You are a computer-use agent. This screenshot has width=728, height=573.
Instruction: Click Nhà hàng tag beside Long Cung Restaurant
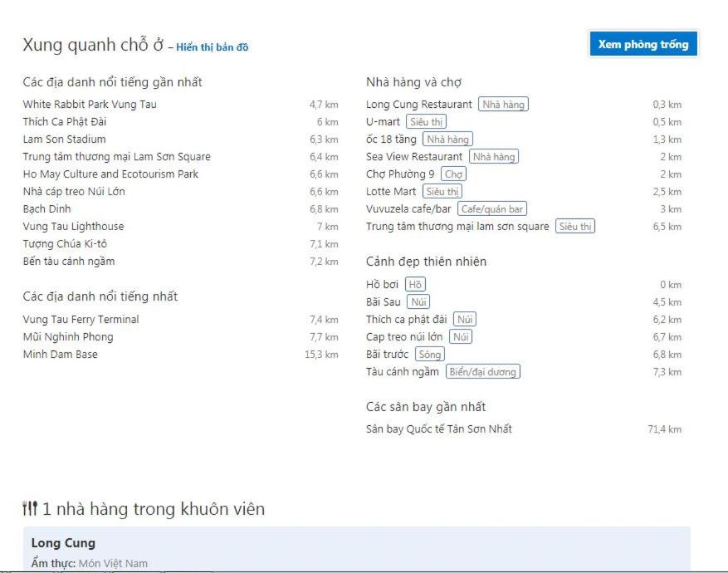tap(503, 105)
